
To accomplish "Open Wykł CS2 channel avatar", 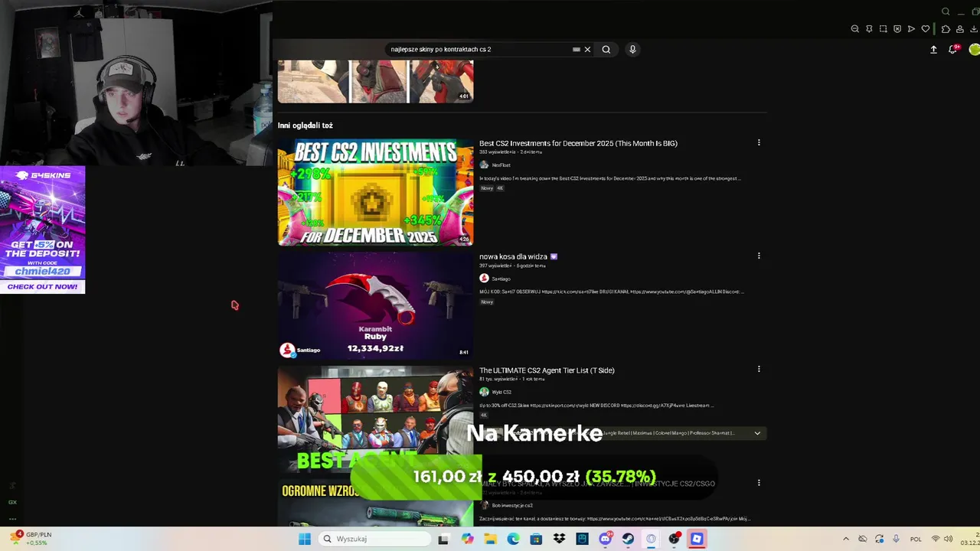I will (x=484, y=392).
